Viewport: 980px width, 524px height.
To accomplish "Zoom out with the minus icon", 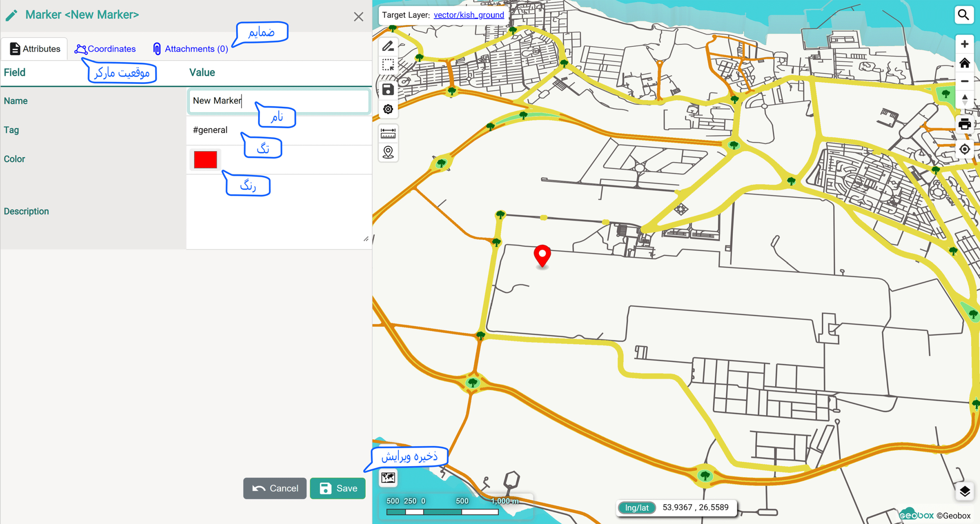I will (x=964, y=81).
